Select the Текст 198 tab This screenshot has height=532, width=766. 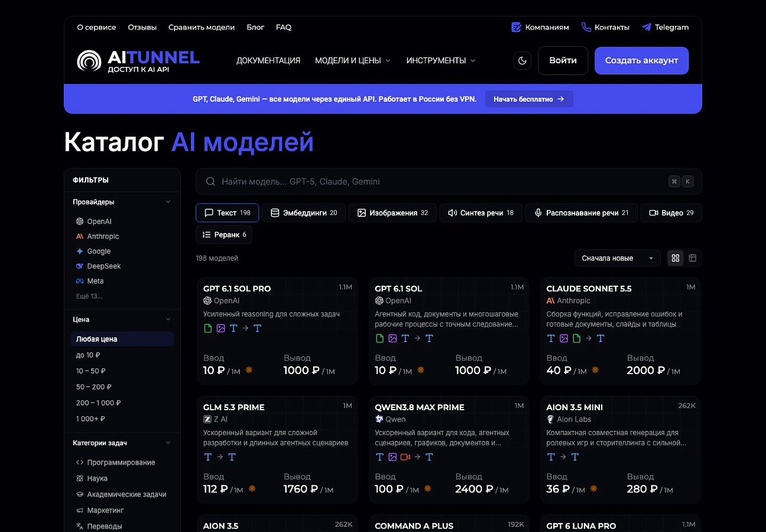click(227, 213)
